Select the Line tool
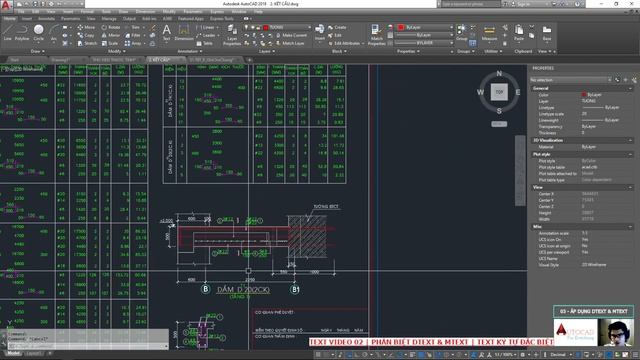Screen dimensions: 640x360 7,32
